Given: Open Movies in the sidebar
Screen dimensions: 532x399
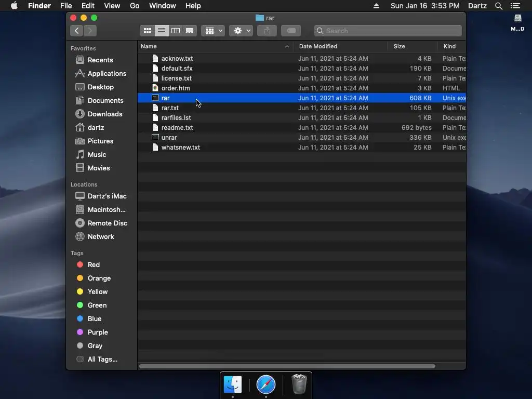Looking at the screenshot, I should tap(99, 168).
